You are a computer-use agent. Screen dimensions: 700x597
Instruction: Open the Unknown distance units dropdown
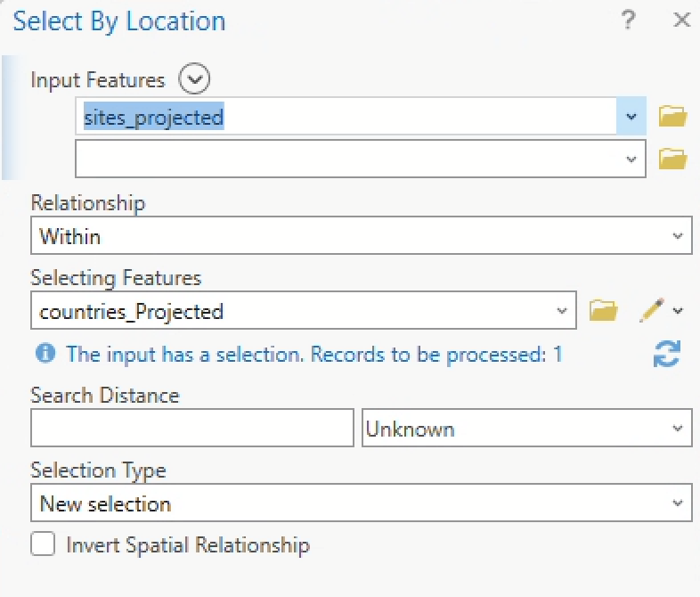(679, 429)
